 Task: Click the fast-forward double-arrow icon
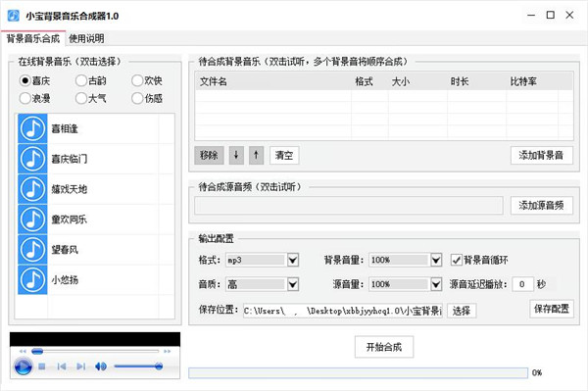[168, 351]
